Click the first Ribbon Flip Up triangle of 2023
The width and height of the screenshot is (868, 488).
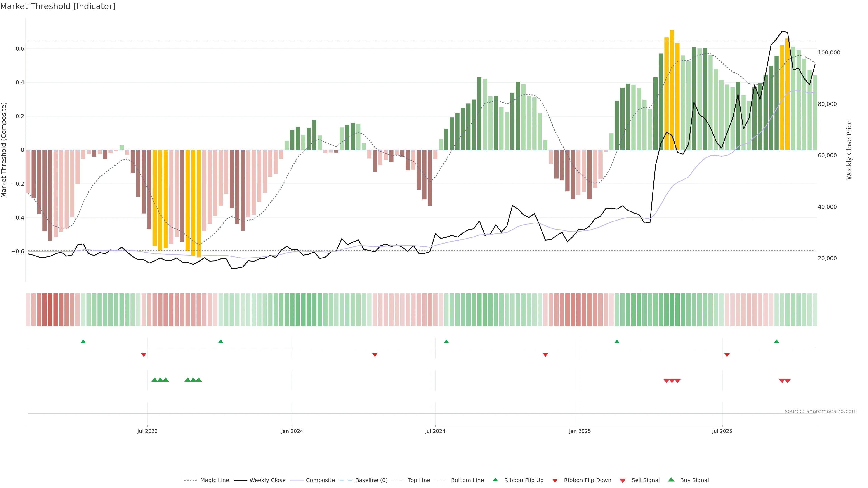point(83,342)
